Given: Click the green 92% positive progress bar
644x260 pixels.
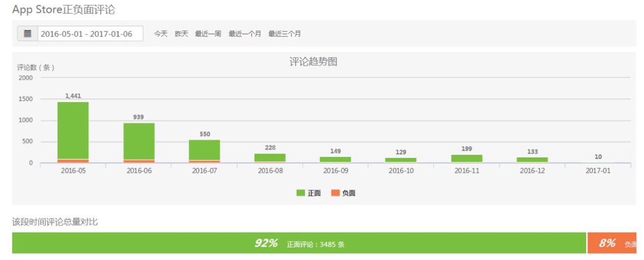Looking at the screenshot, I should (299, 243).
